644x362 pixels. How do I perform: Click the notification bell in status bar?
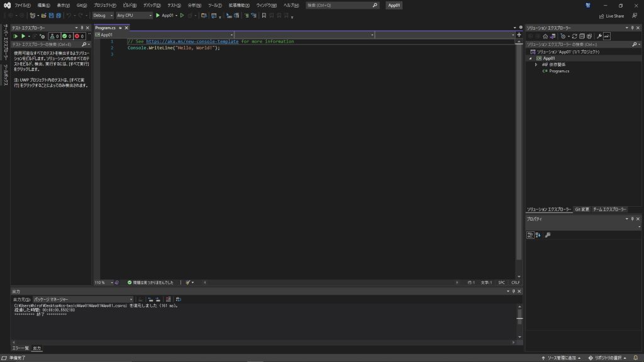point(636,358)
